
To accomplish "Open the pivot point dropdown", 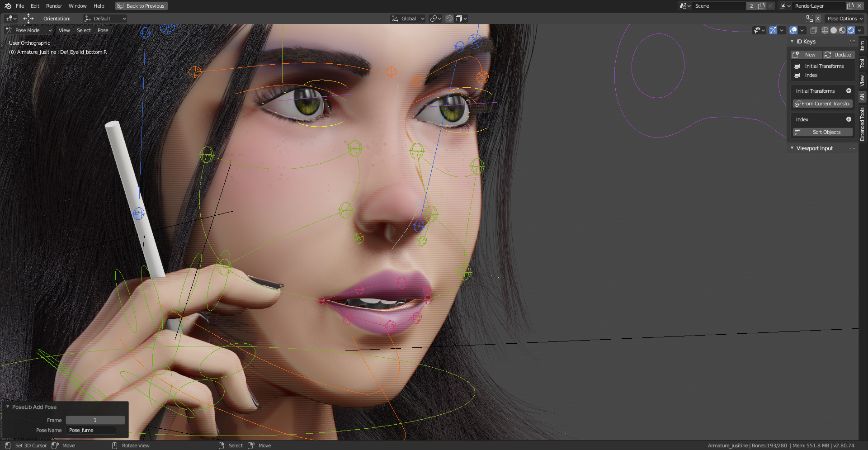I will [435, 19].
